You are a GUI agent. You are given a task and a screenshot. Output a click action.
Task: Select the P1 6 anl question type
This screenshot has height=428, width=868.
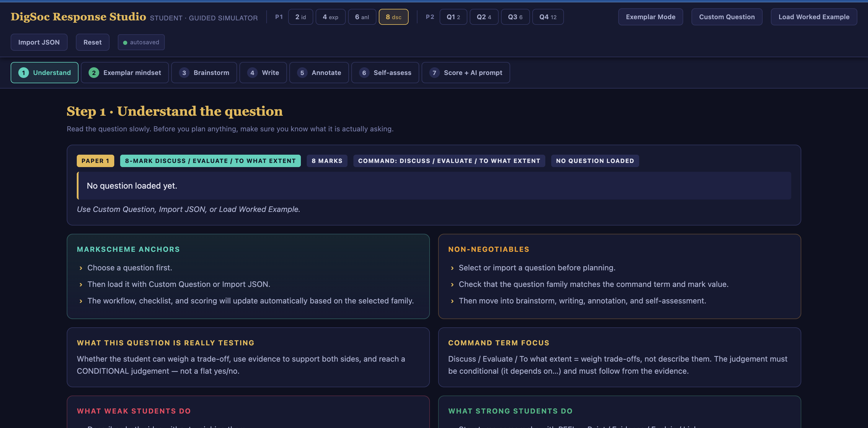pyautogui.click(x=362, y=17)
